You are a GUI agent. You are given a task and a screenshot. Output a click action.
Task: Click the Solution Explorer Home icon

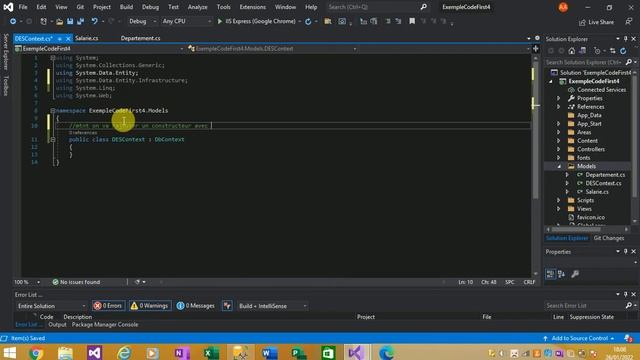click(x=571, y=51)
